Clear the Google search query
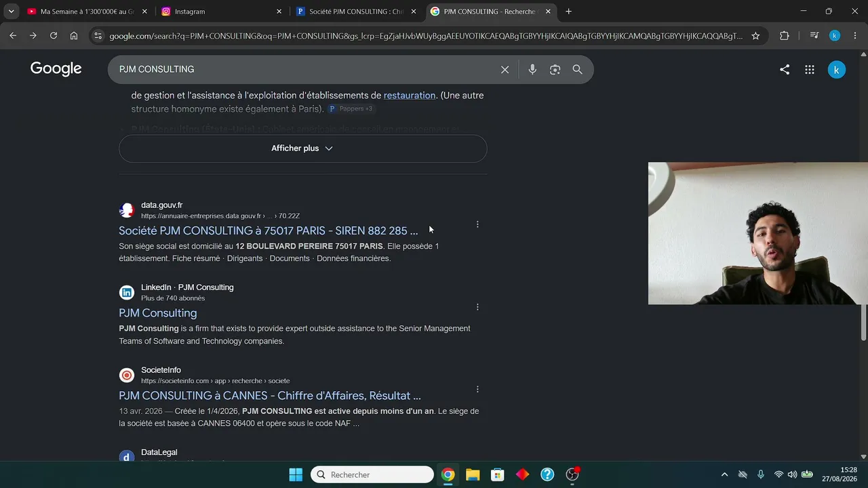868x488 pixels. click(x=505, y=69)
